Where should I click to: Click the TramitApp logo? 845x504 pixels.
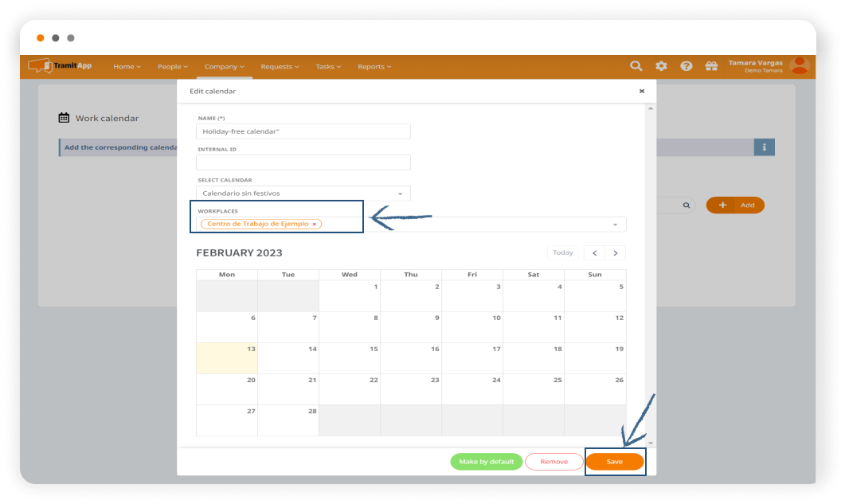click(x=61, y=66)
